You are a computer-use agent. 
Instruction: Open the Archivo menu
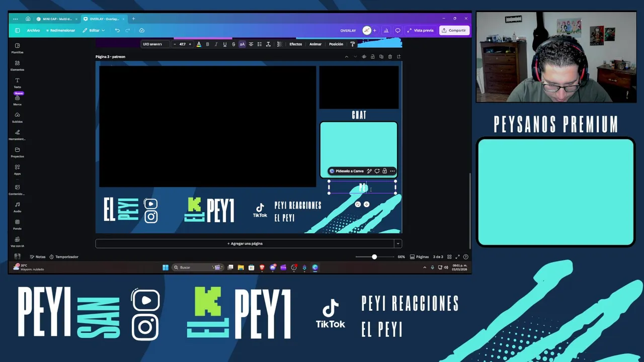tap(33, 30)
